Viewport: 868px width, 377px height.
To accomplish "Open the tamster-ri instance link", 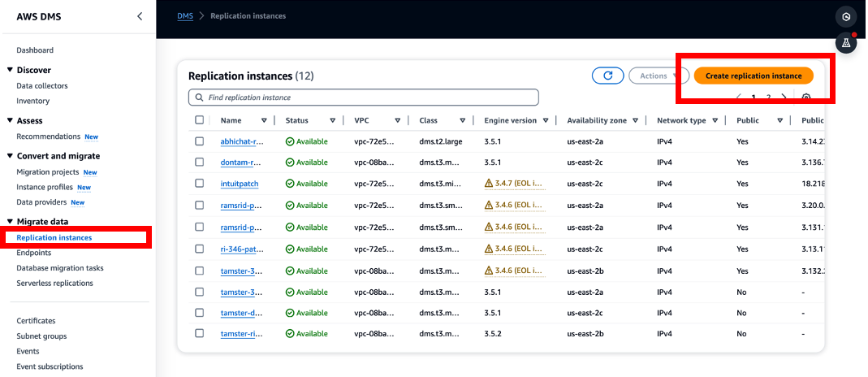I will [241, 334].
